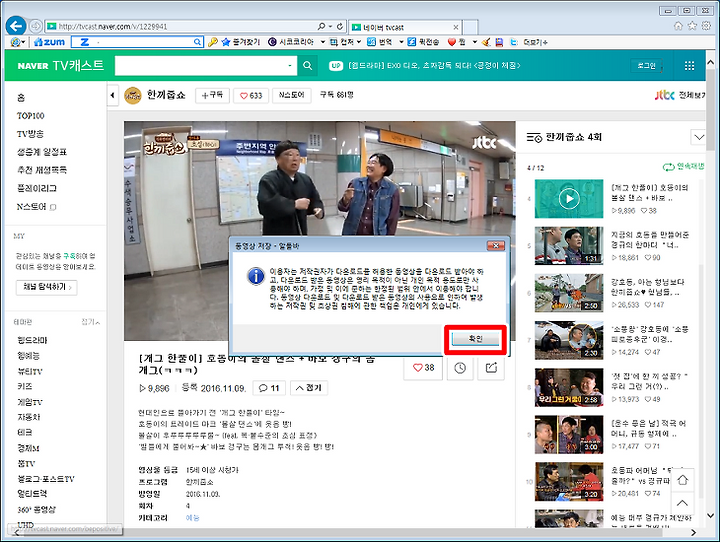Screen dimensions: 720x542
Task: Click the NAVER TV캐스트 logo
Action: tap(61, 66)
